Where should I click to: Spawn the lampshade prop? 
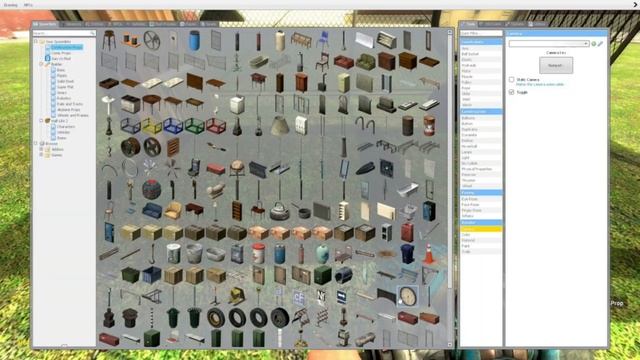(x=280, y=126)
